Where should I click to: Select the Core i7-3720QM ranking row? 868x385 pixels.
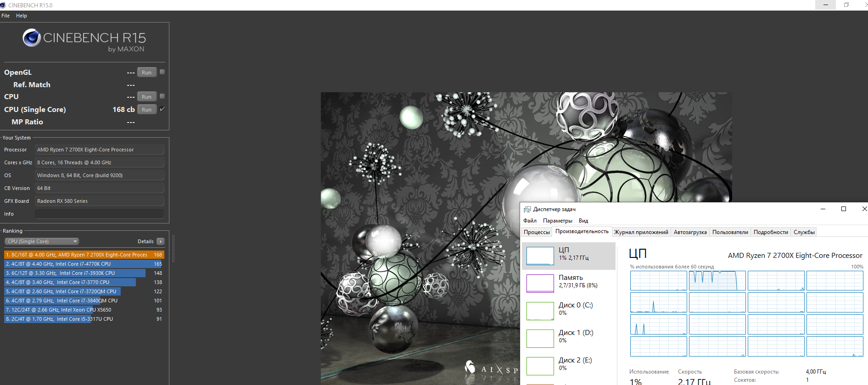click(84, 291)
